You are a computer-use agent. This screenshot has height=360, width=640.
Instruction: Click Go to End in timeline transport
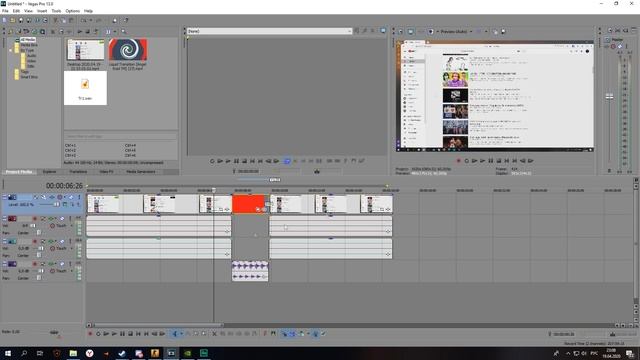146,334
